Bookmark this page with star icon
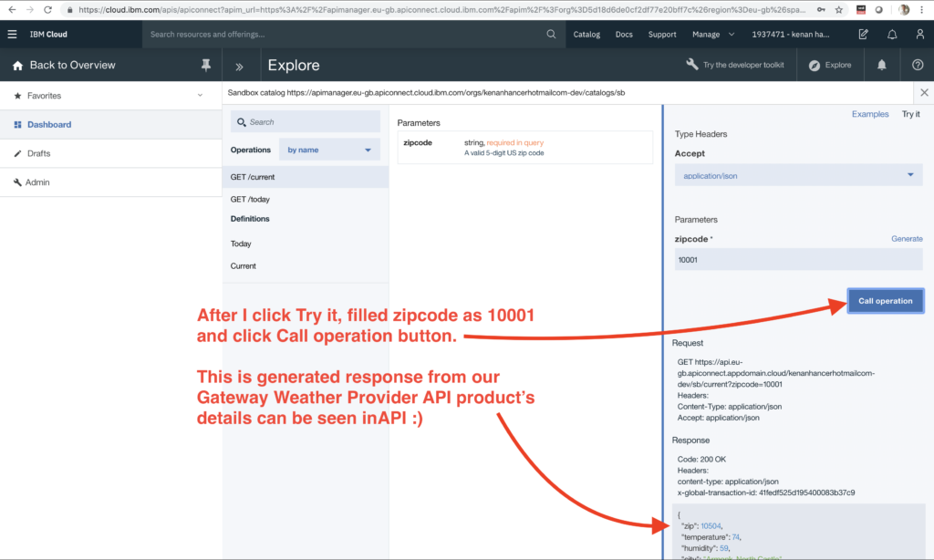 (x=839, y=9)
